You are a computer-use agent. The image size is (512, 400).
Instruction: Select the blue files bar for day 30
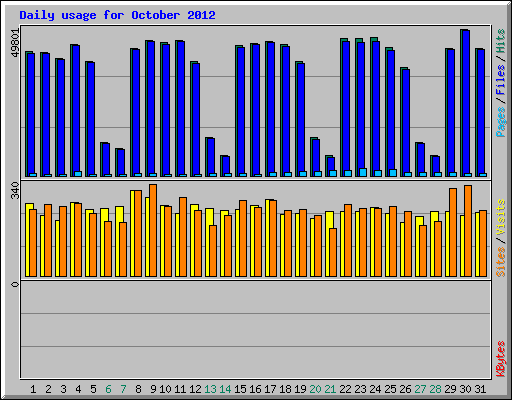tap(466, 103)
